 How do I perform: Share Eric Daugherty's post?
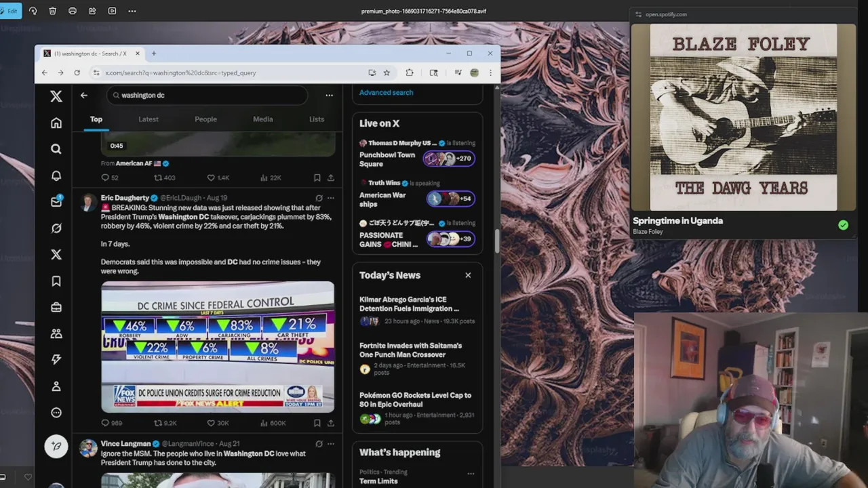331,423
